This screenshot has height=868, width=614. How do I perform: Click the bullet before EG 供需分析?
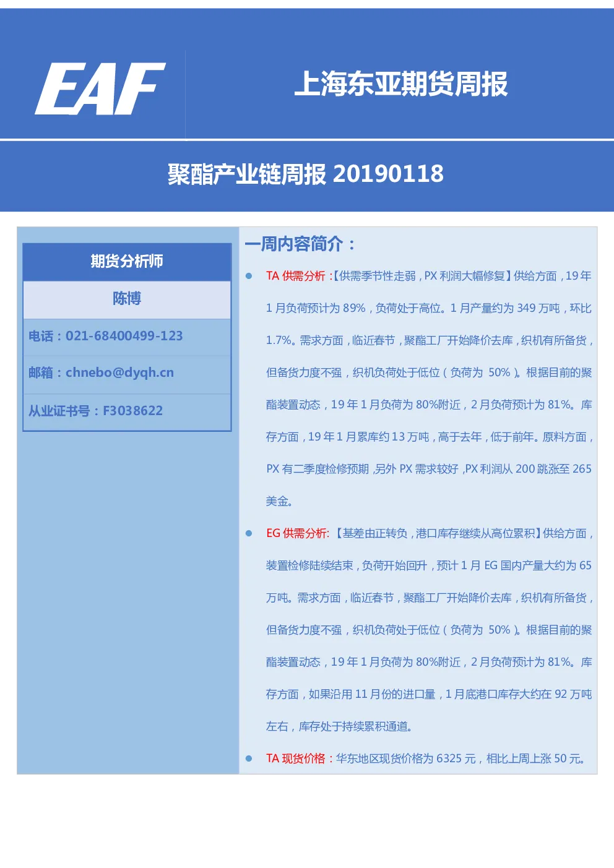click(249, 533)
